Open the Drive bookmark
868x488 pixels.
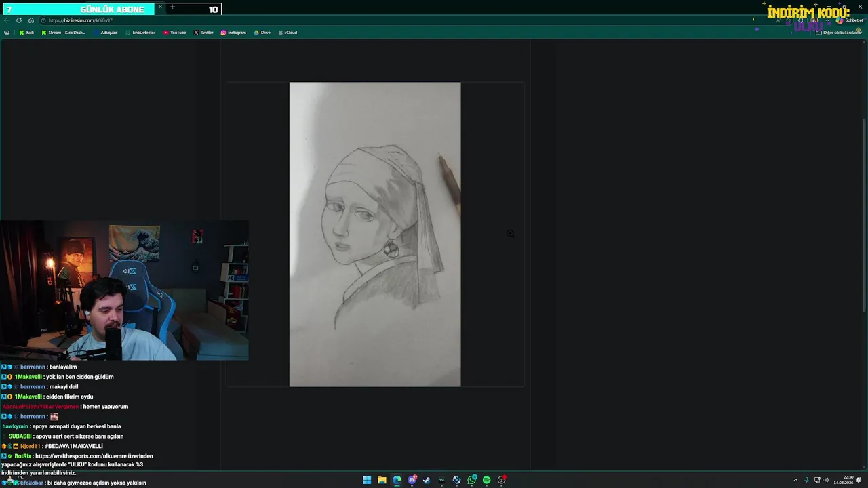(262, 33)
